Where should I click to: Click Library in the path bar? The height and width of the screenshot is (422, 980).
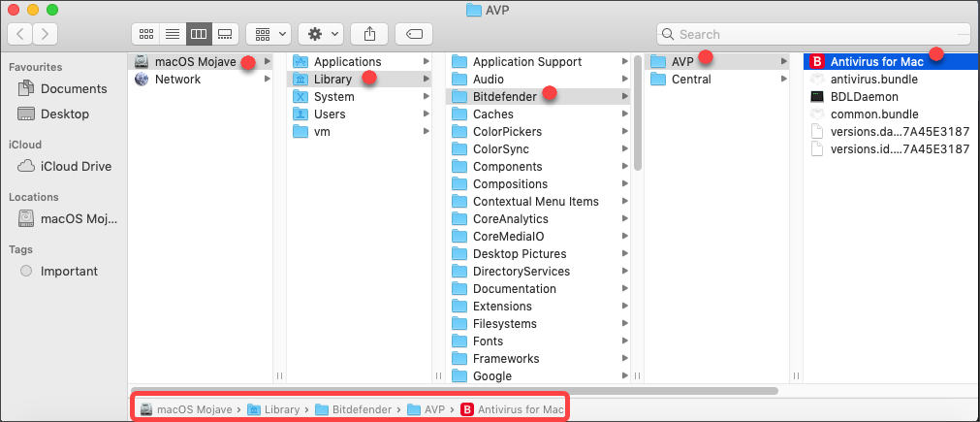click(273, 409)
